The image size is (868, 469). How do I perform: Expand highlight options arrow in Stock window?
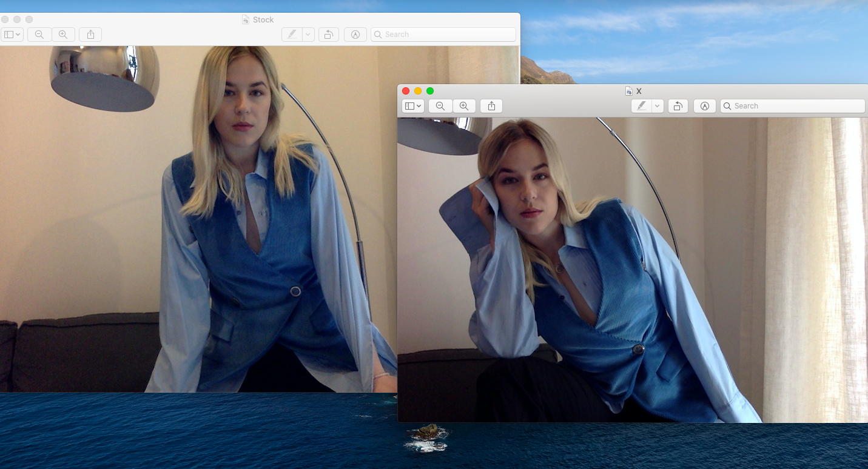pyautogui.click(x=308, y=35)
